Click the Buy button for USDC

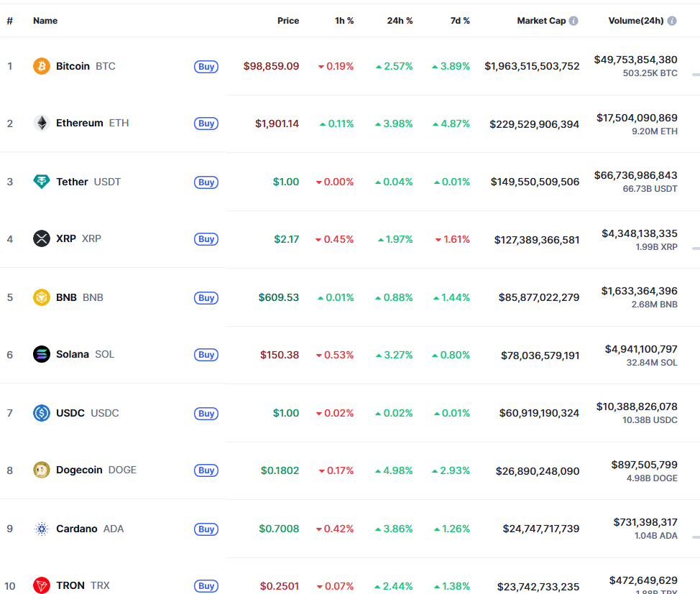206,413
